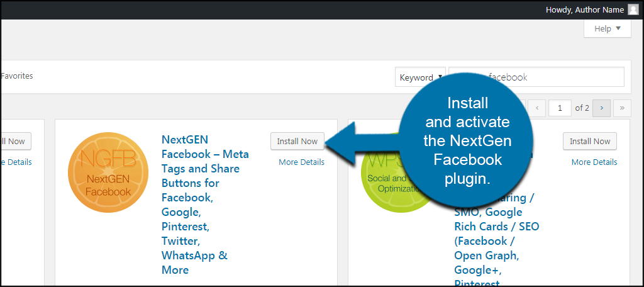This screenshot has width=644, height=287.
Task: Open the NextGEN Facebook plugin title link
Action: coord(206,205)
